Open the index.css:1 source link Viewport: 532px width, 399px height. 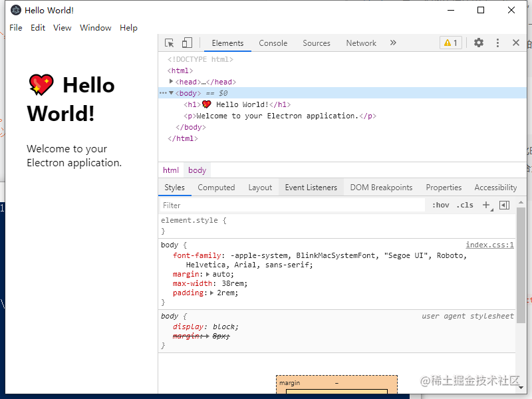[x=489, y=245]
